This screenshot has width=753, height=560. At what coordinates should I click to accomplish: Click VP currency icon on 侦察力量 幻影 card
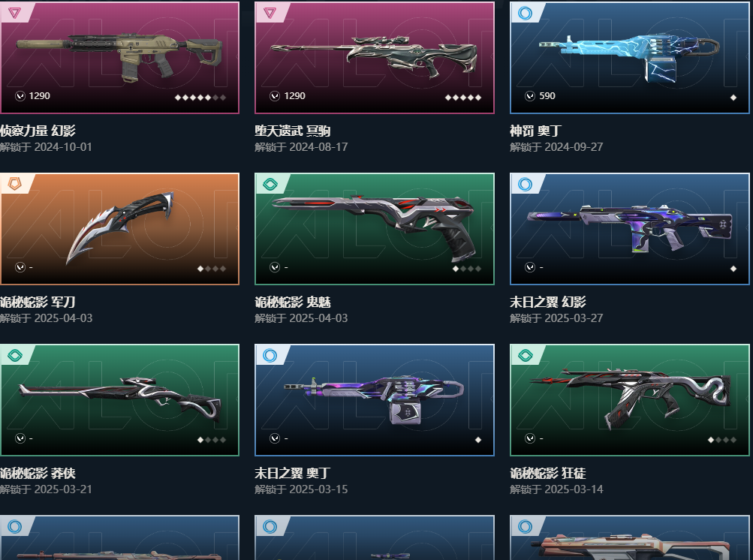20,96
